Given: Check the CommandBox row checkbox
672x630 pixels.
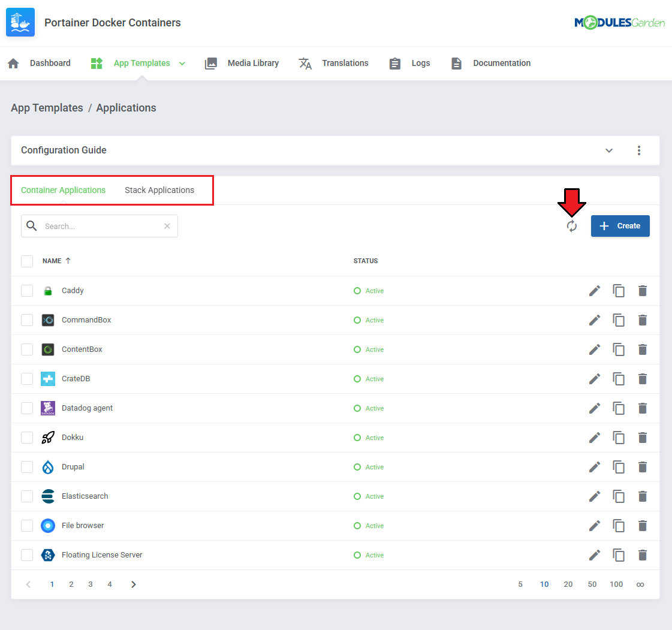Looking at the screenshot, I should pos(27,320).
